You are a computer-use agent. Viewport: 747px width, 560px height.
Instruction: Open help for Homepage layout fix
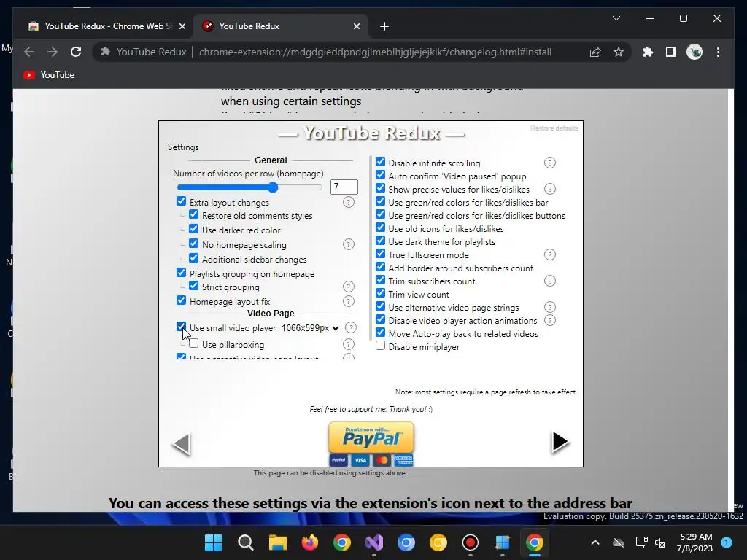pos(349,301)
